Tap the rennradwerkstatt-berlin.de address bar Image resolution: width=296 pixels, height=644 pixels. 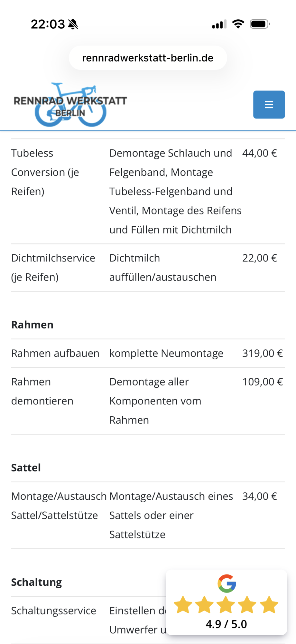click(148, 58)
